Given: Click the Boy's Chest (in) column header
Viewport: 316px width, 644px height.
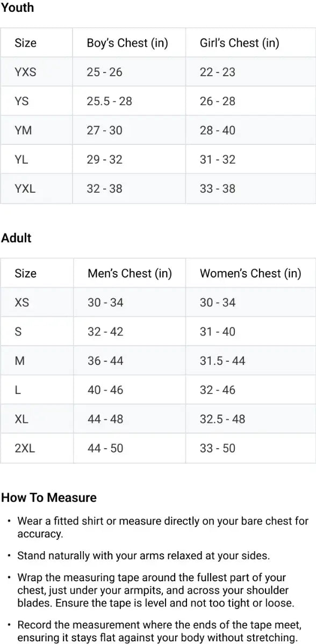Looking at the screenshot, I should tap(127, 43).
